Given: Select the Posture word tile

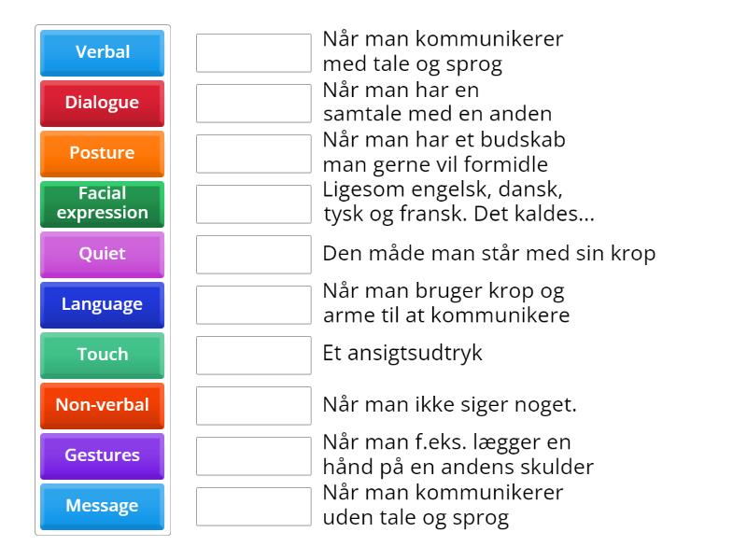Looking at the screenshot, I should pyautogui.click(x=102, y=153).
